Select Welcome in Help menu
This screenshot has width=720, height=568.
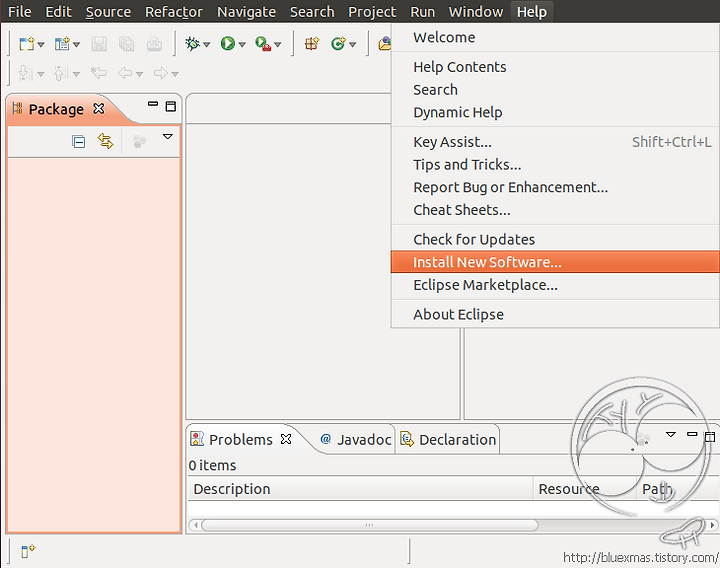(x=555, y=37)
